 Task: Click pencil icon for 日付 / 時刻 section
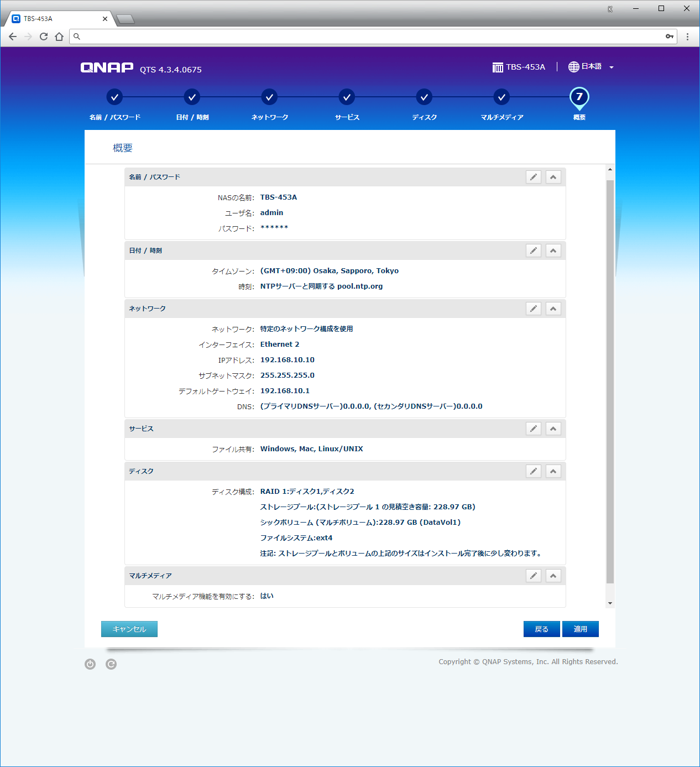(x=533, y=251)
